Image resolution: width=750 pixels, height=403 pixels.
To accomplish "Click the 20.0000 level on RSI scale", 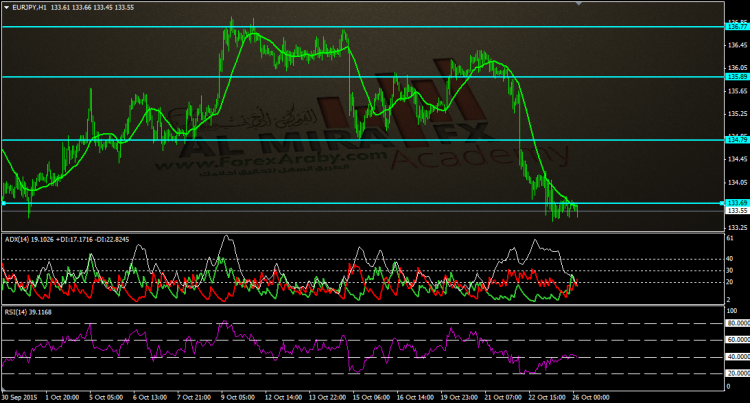I will [737, 373].
